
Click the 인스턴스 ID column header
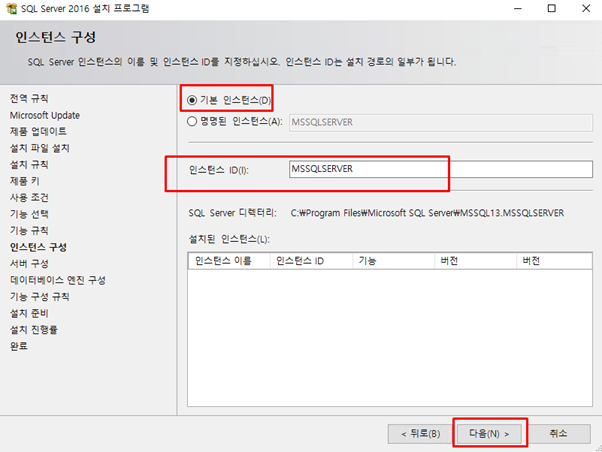pos(311,261)
